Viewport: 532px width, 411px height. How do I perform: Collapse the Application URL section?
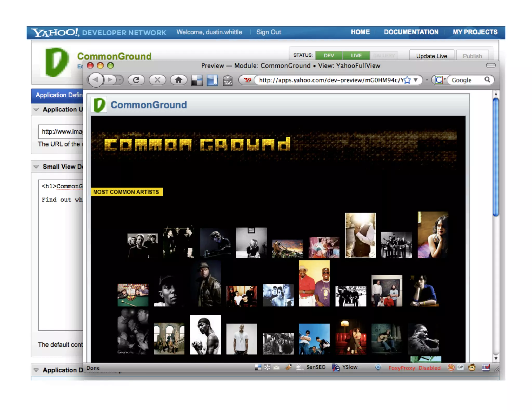[x=36, y=109]
